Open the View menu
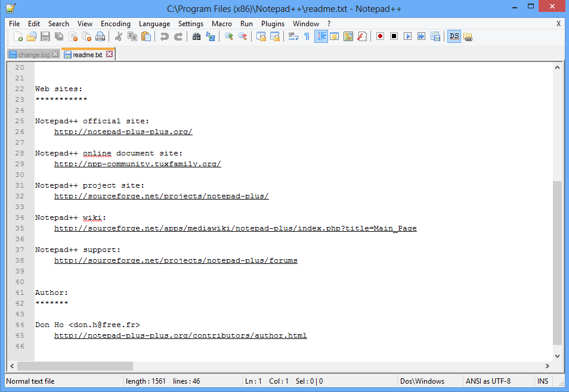The width and height of the screenshot is (569, 392). (x=85, y=24)
